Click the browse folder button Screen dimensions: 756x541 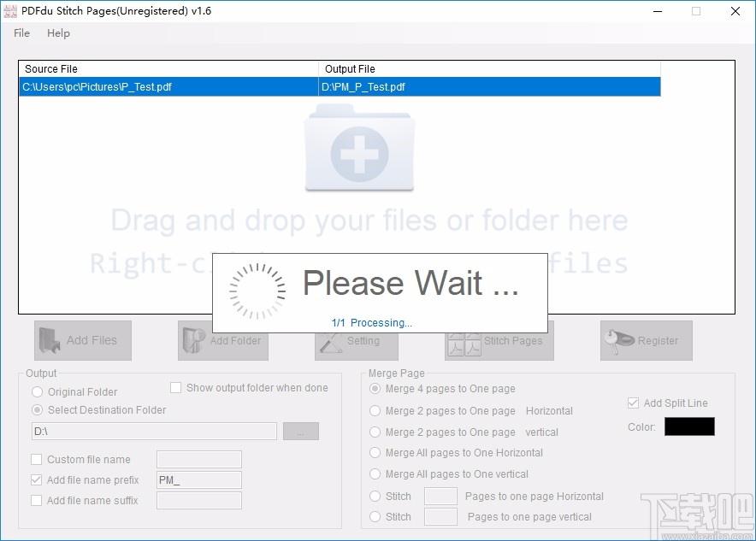(301, 432)
